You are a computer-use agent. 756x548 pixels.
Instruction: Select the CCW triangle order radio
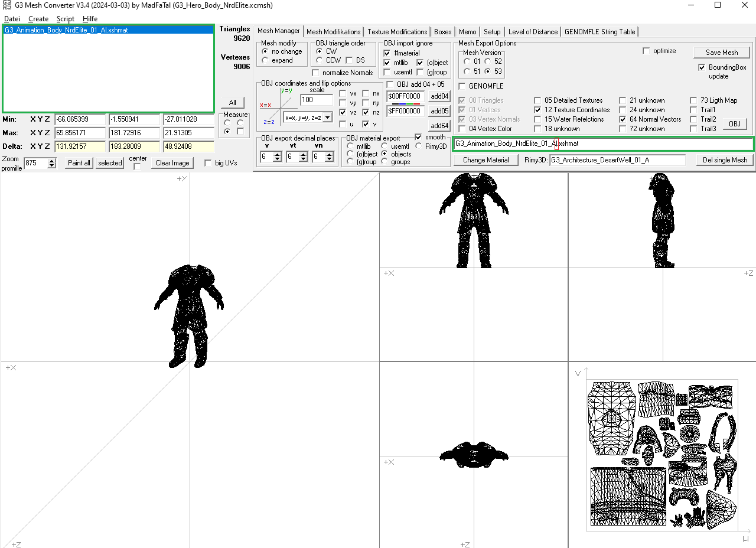tap(320, 60)
